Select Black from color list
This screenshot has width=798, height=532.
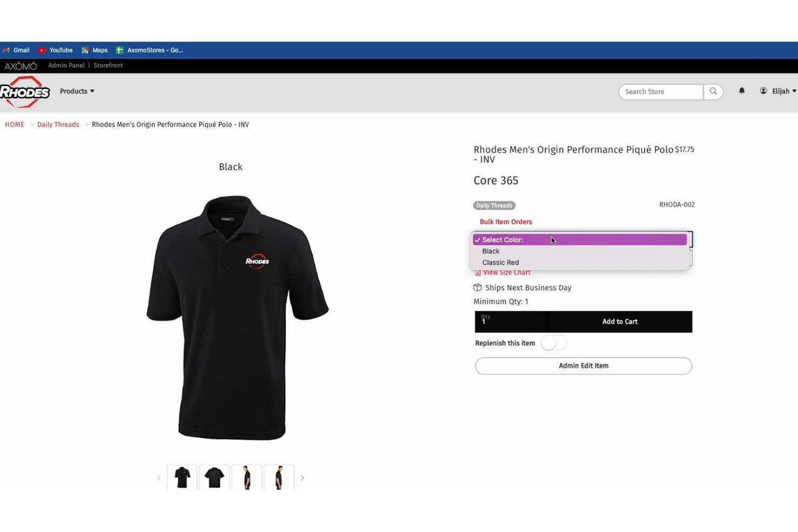pyautogui.click(x=580, y=251)
